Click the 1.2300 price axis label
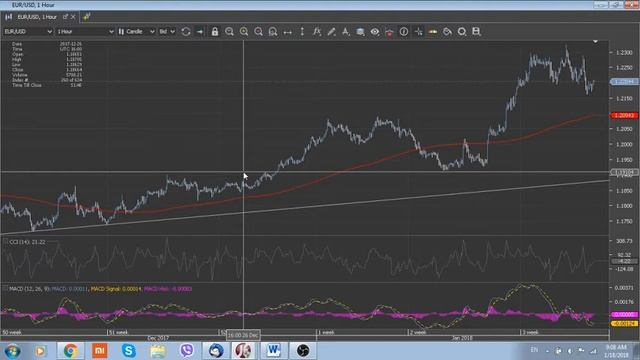 [x=624, y=53]
